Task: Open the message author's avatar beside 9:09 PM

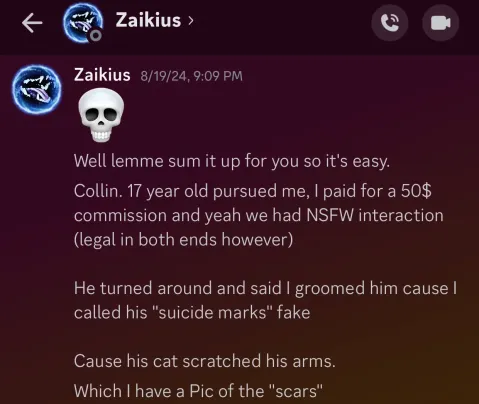Action: pos(37,90)
